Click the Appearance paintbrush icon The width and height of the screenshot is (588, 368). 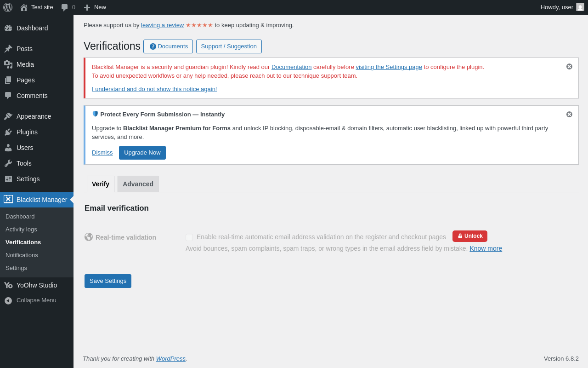point(8,116)
